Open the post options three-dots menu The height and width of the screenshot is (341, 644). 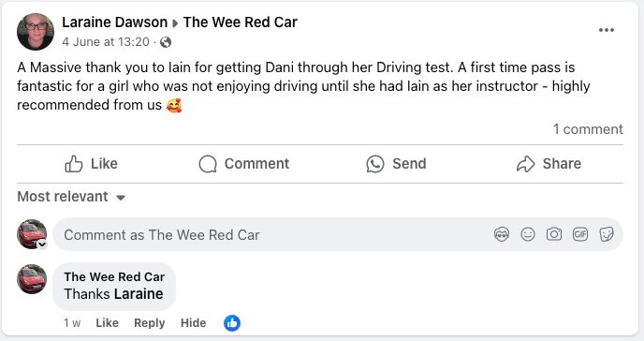[607, 30]
